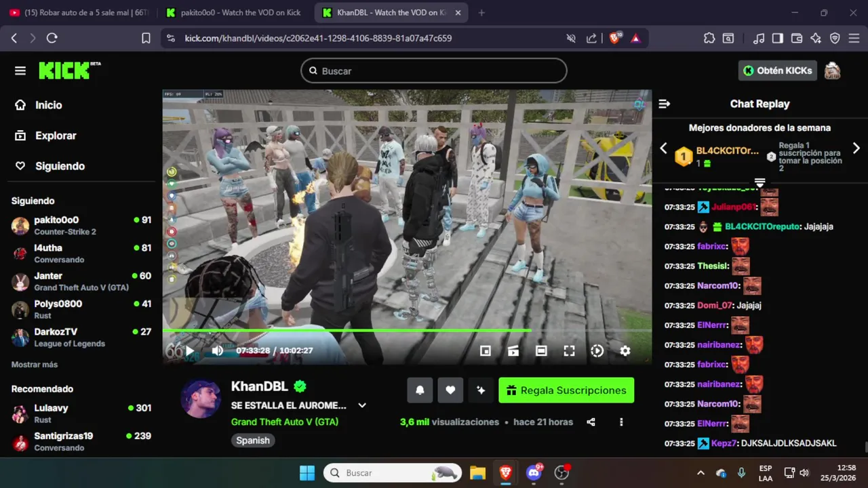Viewport: 868px width, 488px height.
Task: Open the three-dot video options menu
Action: click(x=621, y=422)
